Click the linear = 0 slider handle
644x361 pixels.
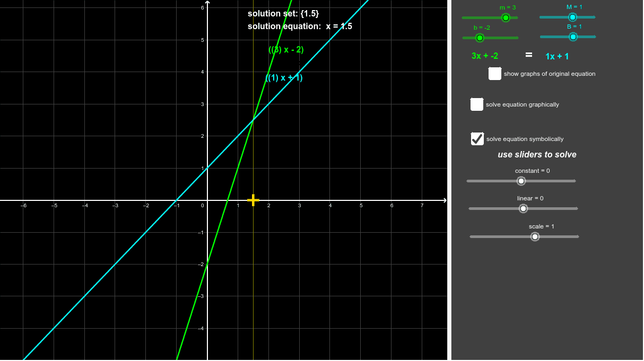click(x=523, y=208)
